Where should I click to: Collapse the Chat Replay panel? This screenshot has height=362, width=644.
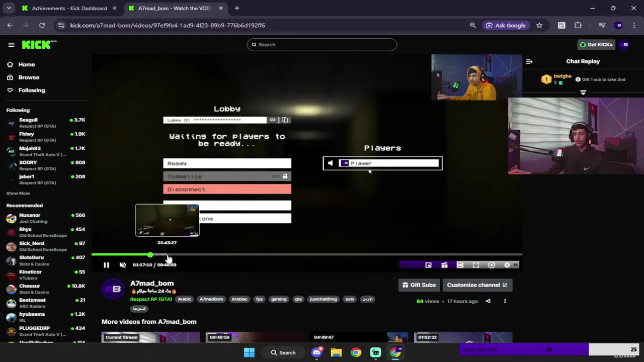coord(529,61)
